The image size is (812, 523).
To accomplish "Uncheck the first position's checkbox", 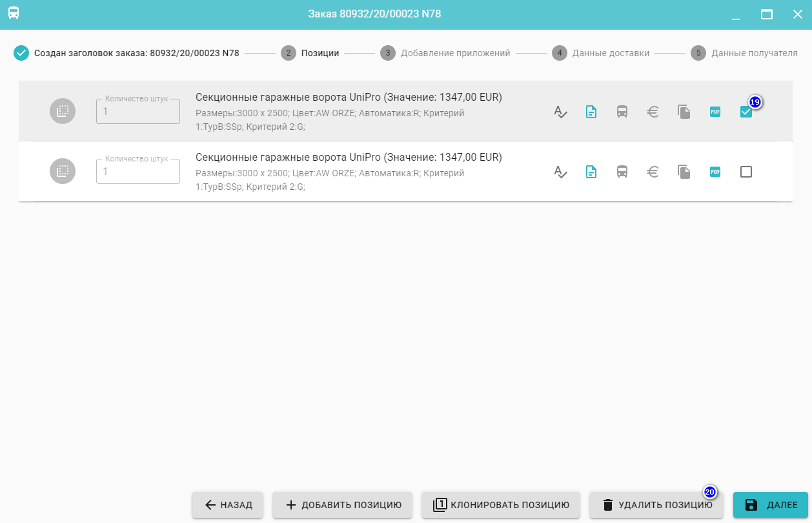I will (x=746, y=112).
